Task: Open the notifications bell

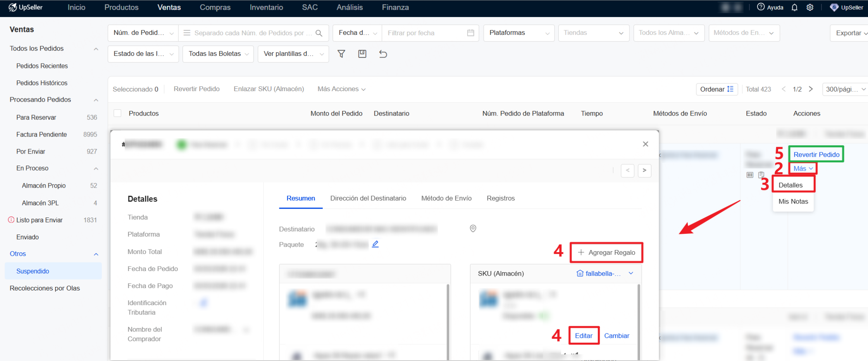Action: [794, 7]
